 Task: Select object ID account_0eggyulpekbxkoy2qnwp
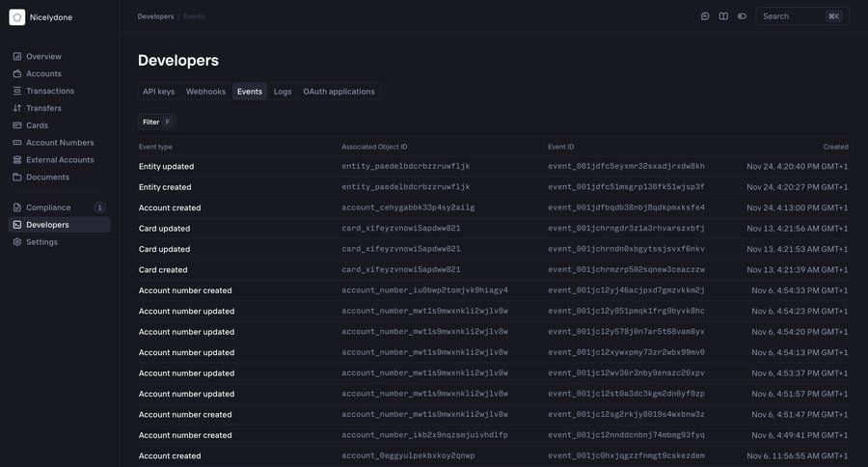point(408,456)
